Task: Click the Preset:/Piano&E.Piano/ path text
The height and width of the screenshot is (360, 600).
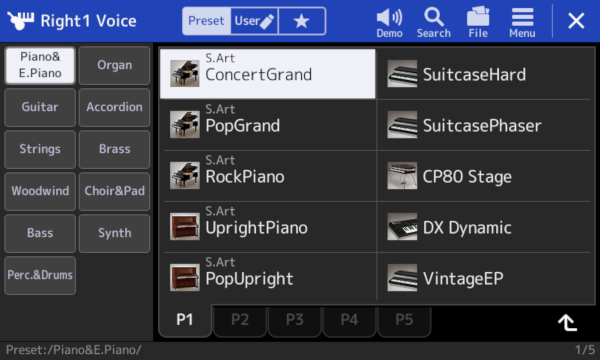Action: coord(73,350)
